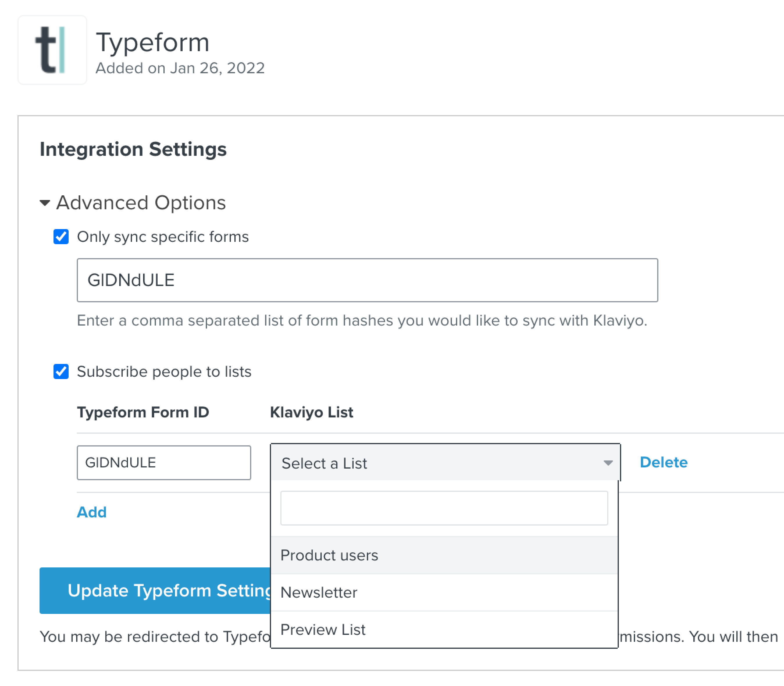The image size is (784, 686).
Task: Click the Typeform Form ID column header
Action: (x=143, y=412)
